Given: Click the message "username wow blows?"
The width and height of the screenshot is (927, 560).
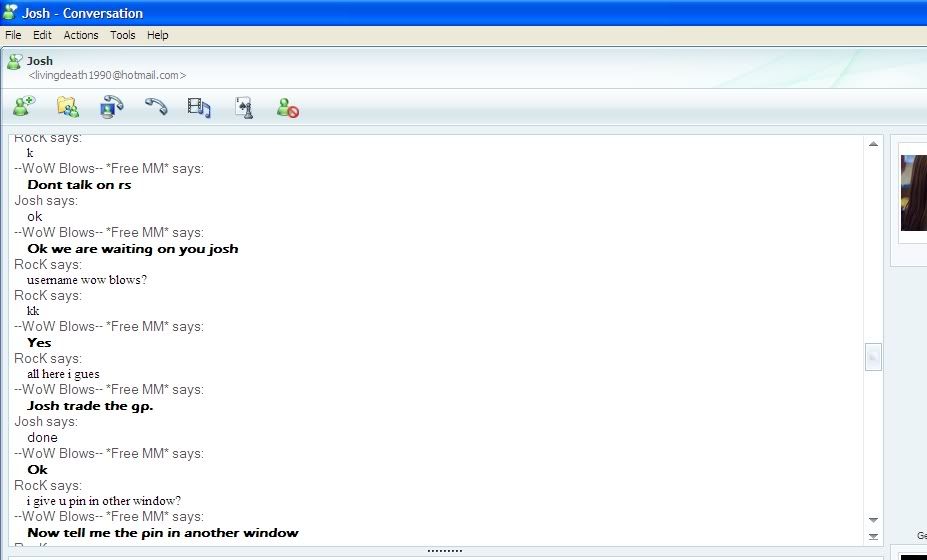Looking at the screenshot, I should 87,280.
